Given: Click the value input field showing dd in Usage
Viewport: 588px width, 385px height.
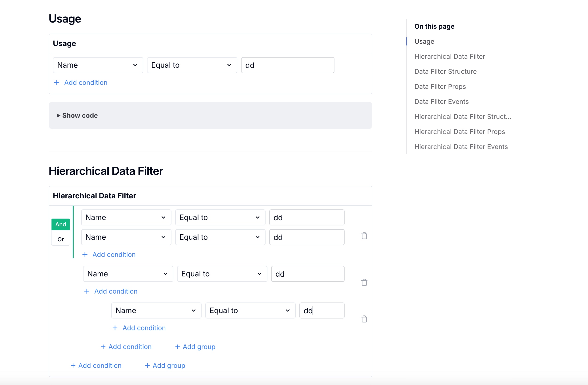Looking at the screenshot, I should (287, 65).
